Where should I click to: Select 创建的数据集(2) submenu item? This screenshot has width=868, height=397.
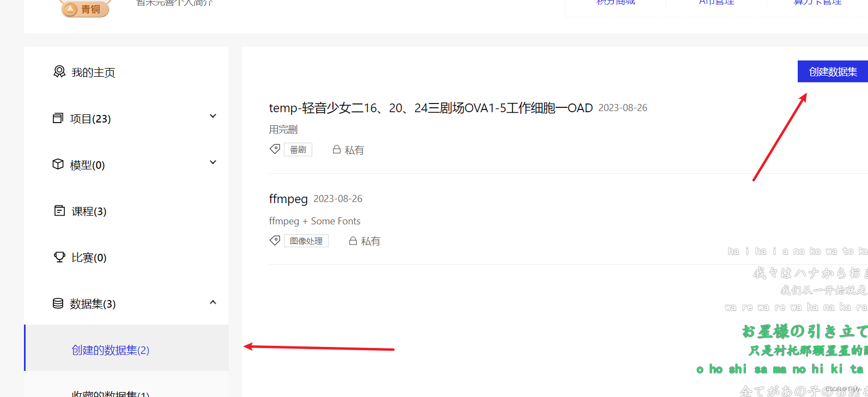click(x=126, y=348)
